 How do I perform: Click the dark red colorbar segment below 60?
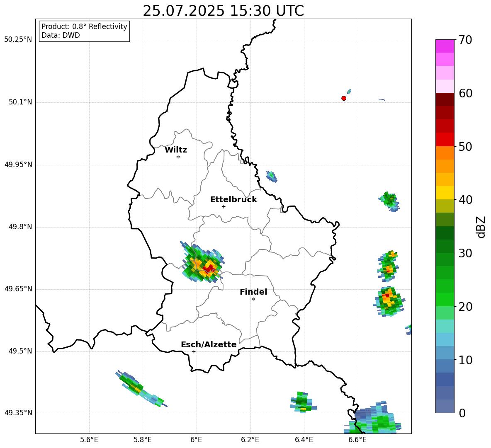[x=445, y=99]
